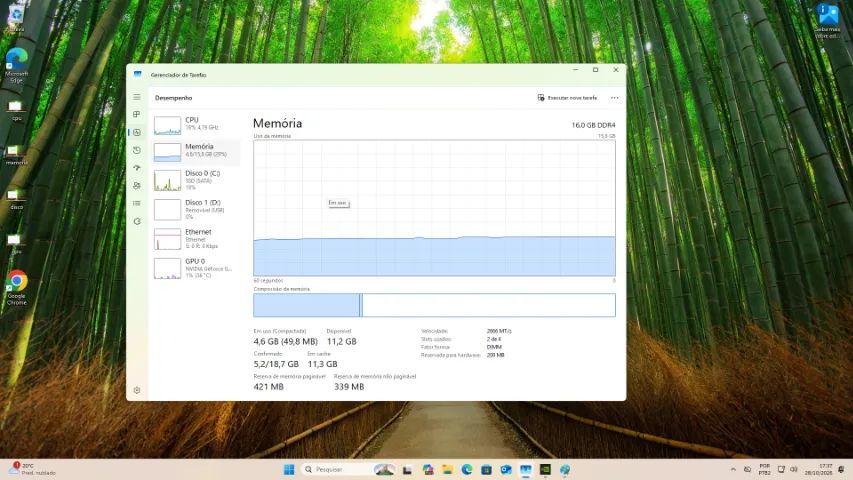Select Disco 1 (D:) performance entry

click(196, 210)
